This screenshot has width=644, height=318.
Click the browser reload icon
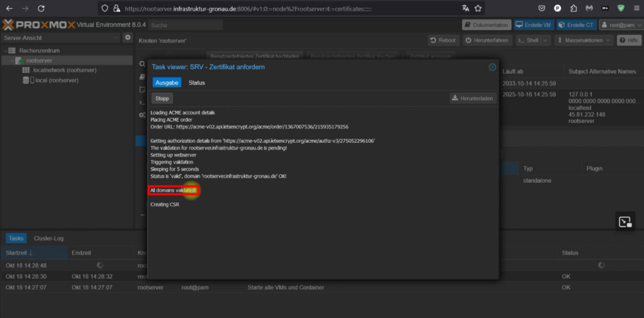click(41, 8)
